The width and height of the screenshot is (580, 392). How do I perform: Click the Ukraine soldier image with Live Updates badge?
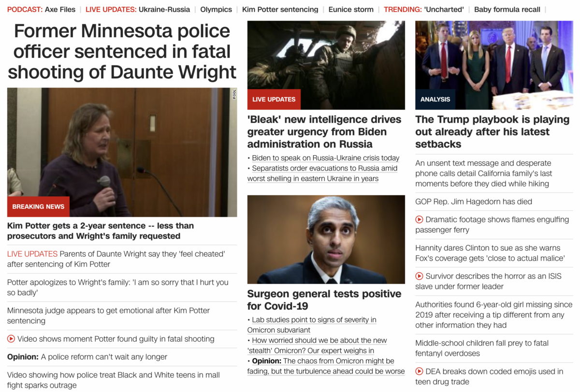point(326,65)
